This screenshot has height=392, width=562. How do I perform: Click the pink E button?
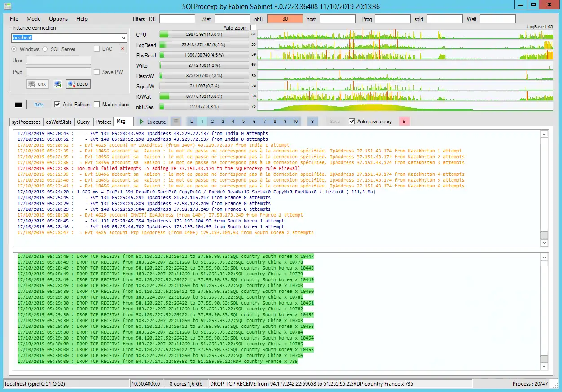point(404,122)
